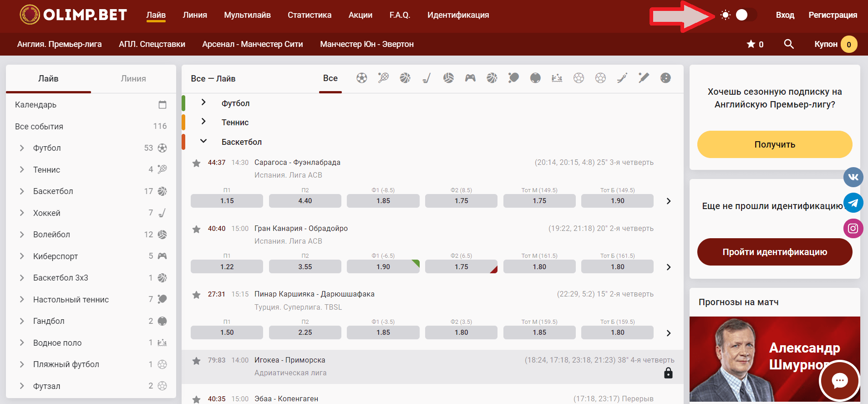Open Арсенал - Манчестер Сити quick link
868x404 pixels.
click(x=253, y=44)
